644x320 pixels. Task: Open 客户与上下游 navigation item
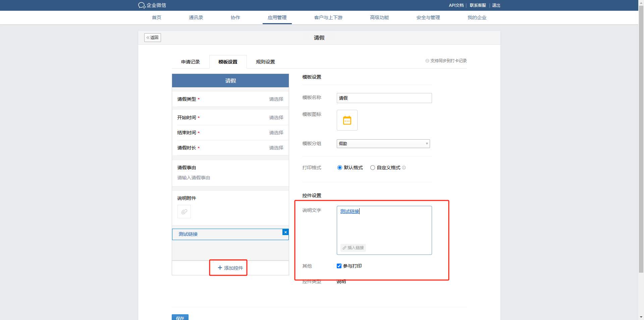[x=328, y=17]
